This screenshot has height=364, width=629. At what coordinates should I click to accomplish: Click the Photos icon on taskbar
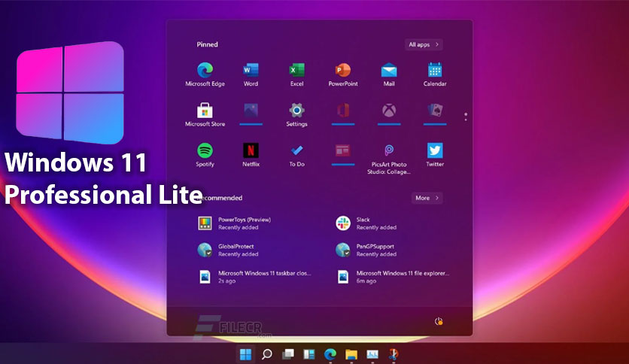pos(372,354)
